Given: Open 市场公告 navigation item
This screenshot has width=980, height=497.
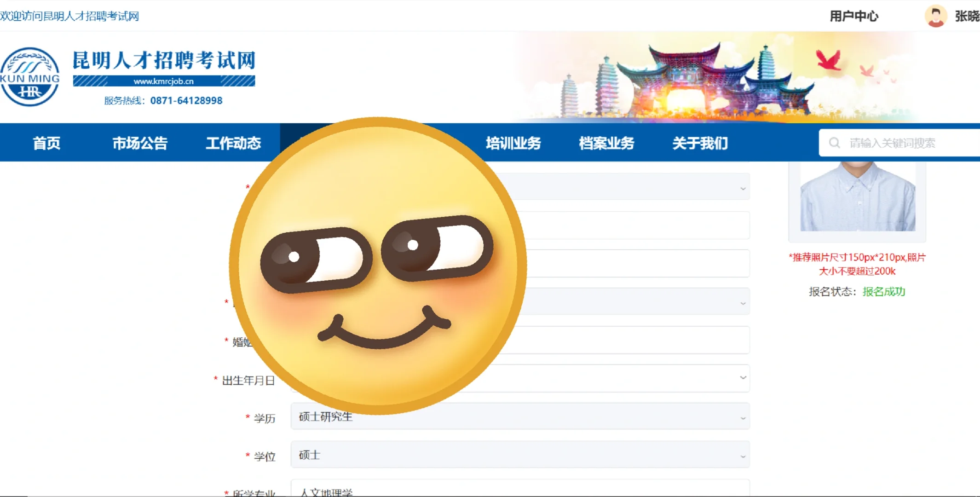Looking at the screenshot, I should (140, 143).
